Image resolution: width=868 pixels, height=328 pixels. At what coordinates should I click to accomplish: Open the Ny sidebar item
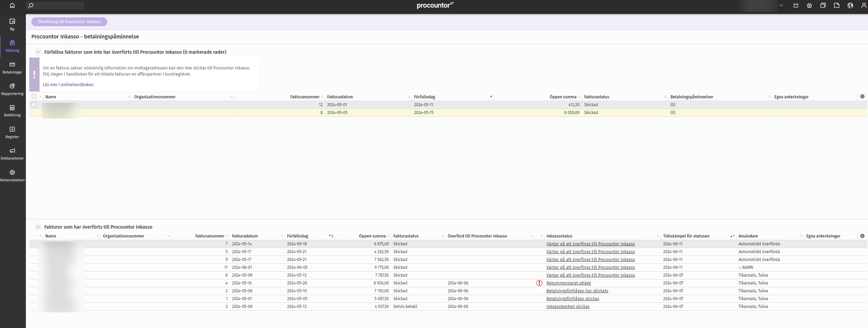point(12,24)
